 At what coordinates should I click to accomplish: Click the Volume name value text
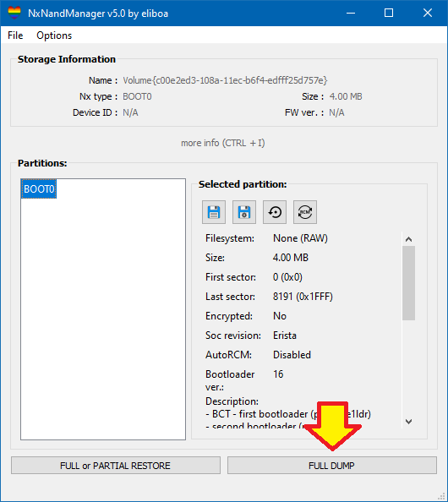[x=225, y=80]
